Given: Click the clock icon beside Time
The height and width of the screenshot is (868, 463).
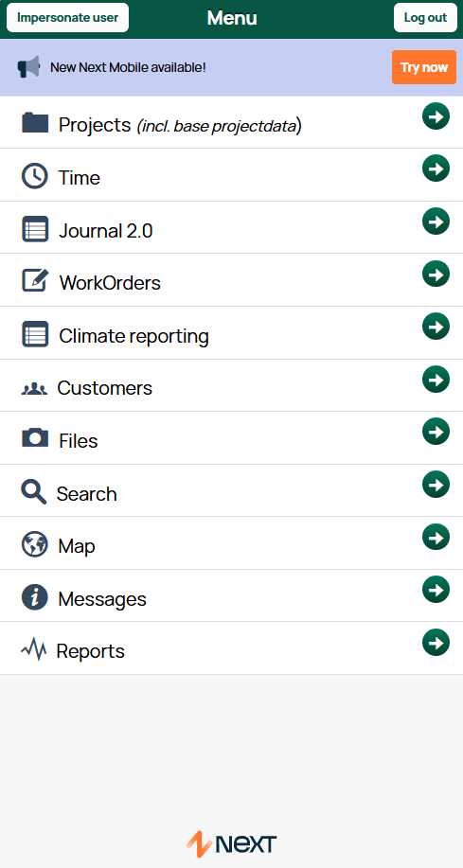Looking at the screenshot, I should [x=34, y=176].
